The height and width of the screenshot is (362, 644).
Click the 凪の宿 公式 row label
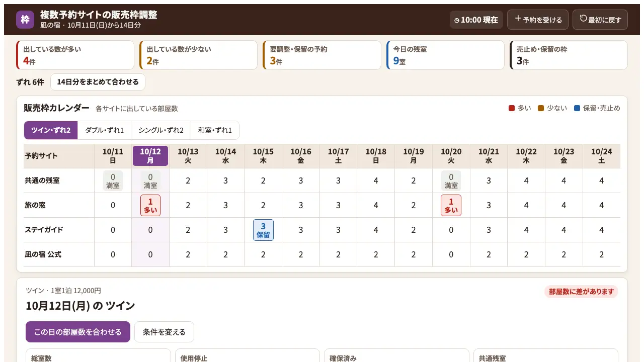pos(43,254)
